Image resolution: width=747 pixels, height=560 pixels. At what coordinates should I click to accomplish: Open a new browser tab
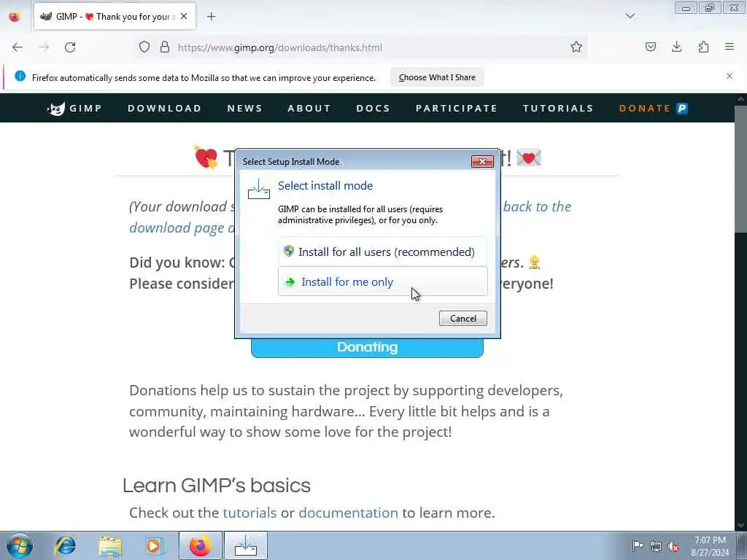coord(211,17)
